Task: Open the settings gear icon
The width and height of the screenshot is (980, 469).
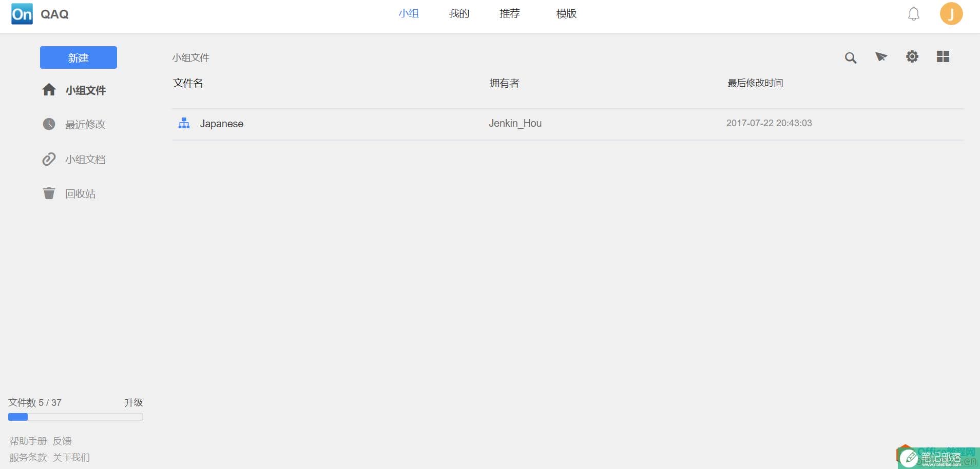Action: (x=912, y=56)
